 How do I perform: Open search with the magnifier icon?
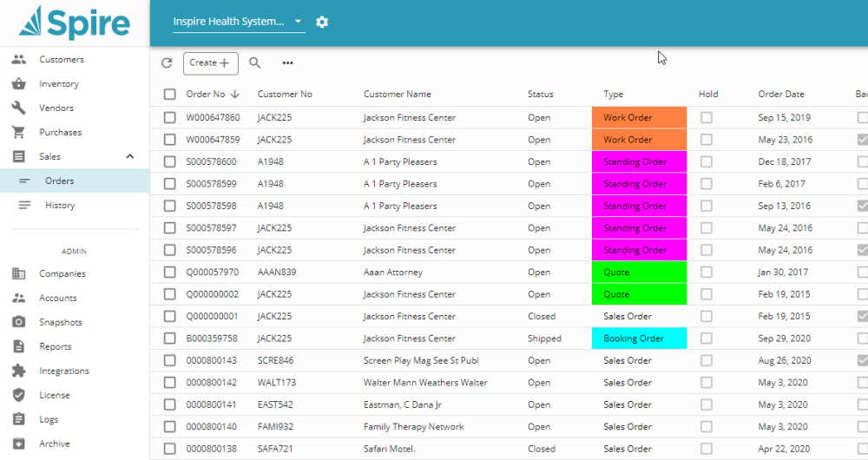click(x=254, y=63)
